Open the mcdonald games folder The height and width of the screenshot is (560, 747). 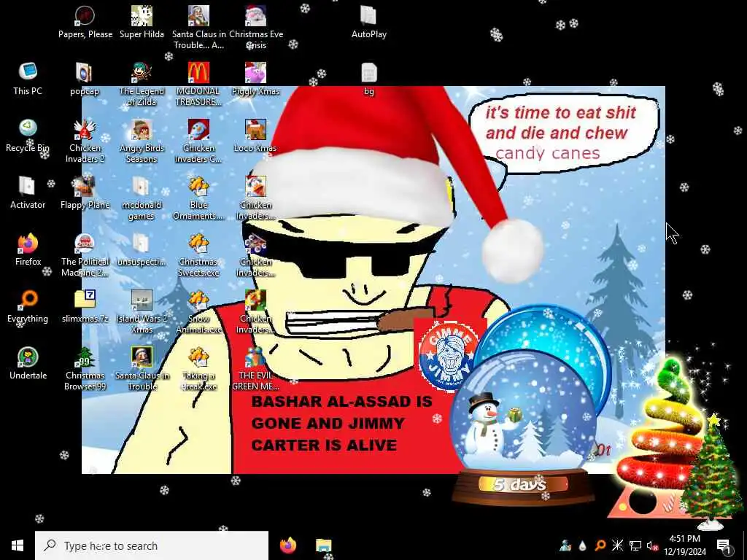(x=142, y=198)
